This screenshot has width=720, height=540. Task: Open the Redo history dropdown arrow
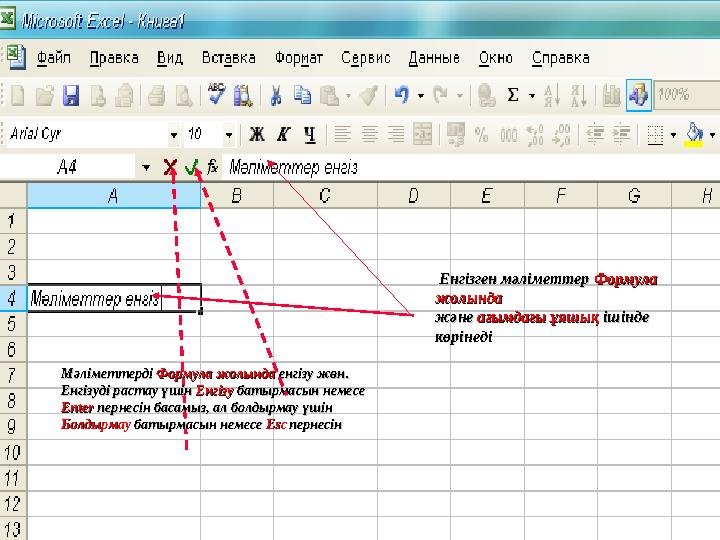coord(459,96)
